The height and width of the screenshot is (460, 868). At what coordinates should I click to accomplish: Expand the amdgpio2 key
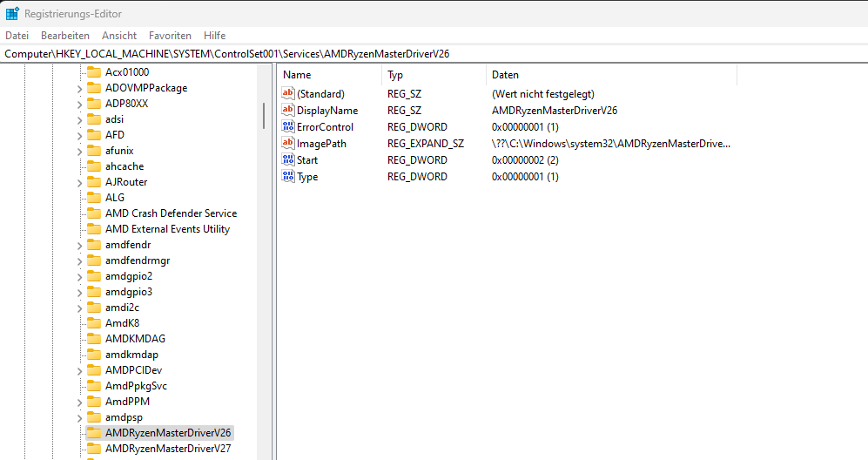coord(79,276)
